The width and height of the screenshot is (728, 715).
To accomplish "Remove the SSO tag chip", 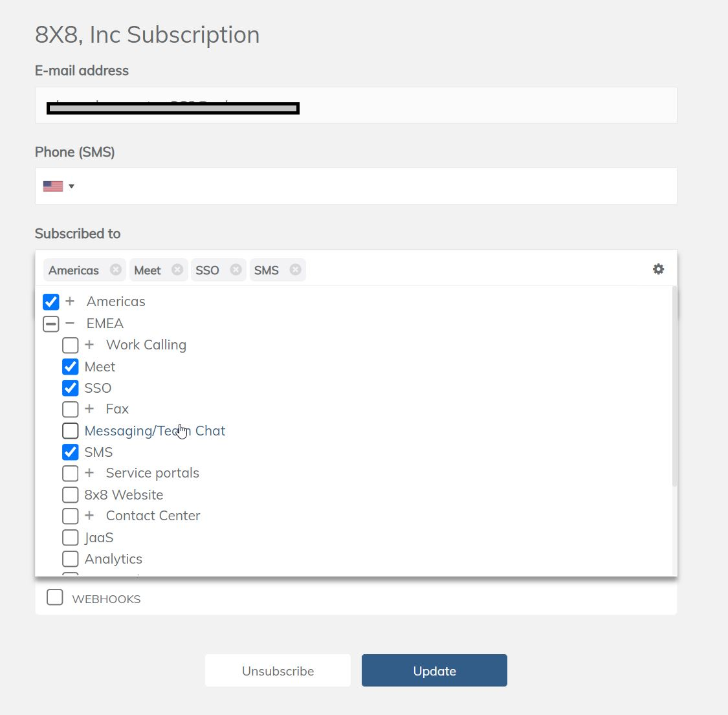I will pos(236,270).
